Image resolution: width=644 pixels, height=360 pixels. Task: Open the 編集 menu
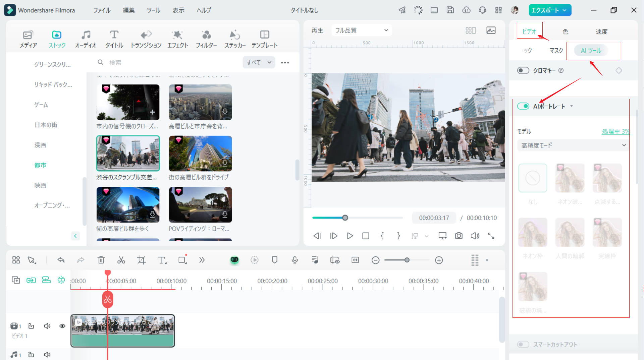click(128, 10)
